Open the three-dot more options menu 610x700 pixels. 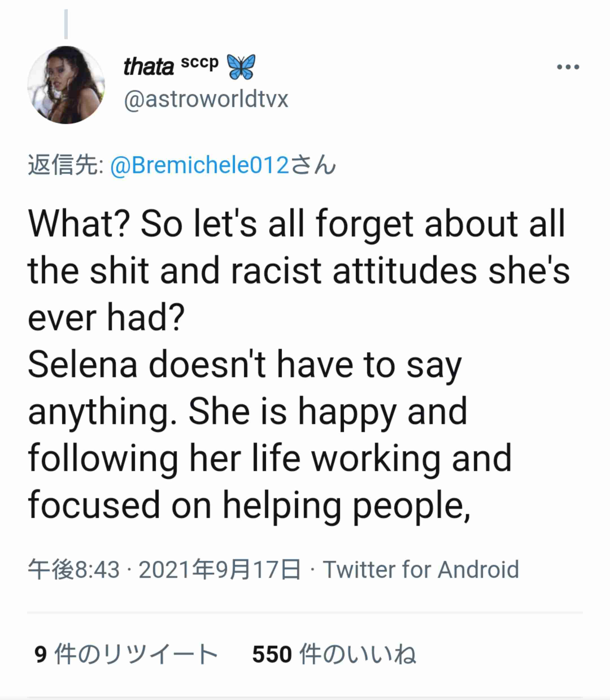pos(568,67)
